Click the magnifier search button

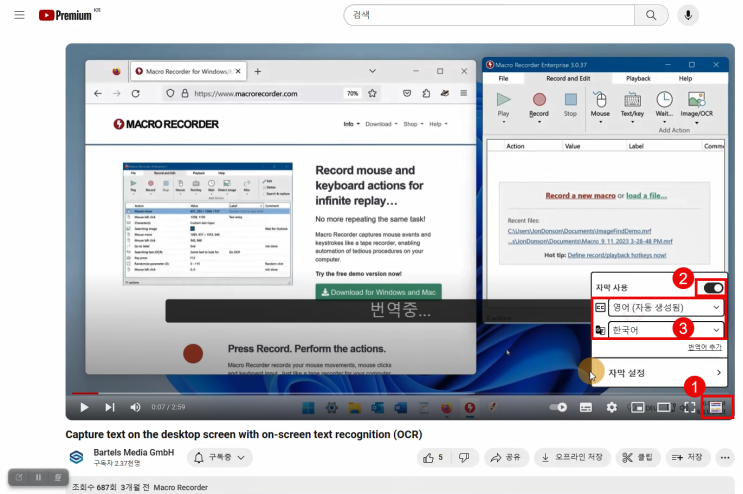tap(651, 15)
